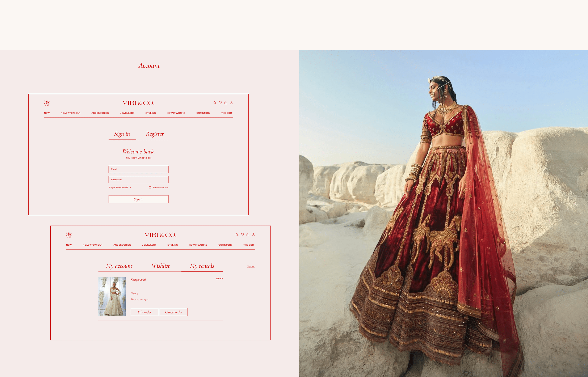Click wishlist heart icon in sign-in page header
Image resolution: width=588 pixels, height=377 pixels.
pyautogui.click(x=220, y=103)
